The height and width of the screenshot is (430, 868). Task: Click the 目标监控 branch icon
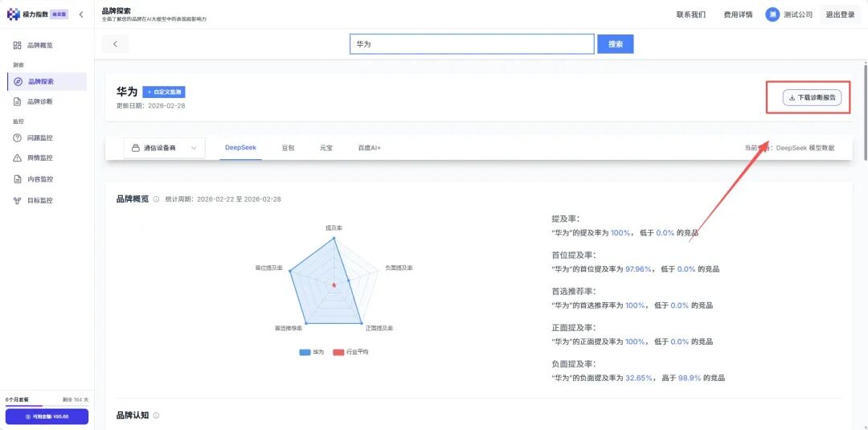point(17,200)
